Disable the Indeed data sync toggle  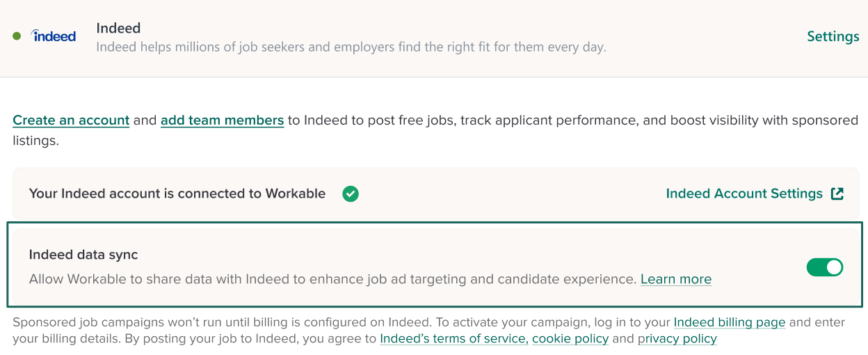tap(824, 267)
